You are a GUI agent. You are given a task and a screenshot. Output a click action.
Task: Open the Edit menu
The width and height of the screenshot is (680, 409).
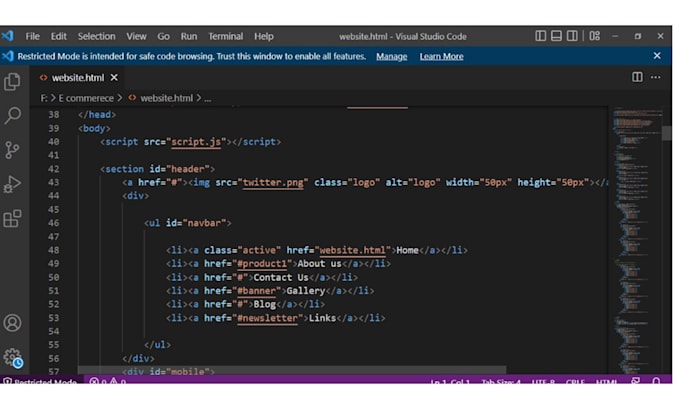pos(59,36)
